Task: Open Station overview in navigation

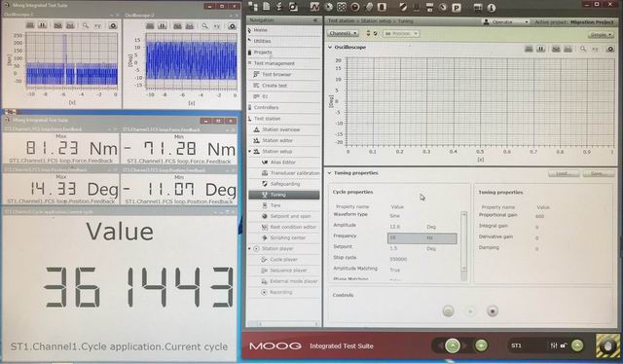Action: point(280,129)
